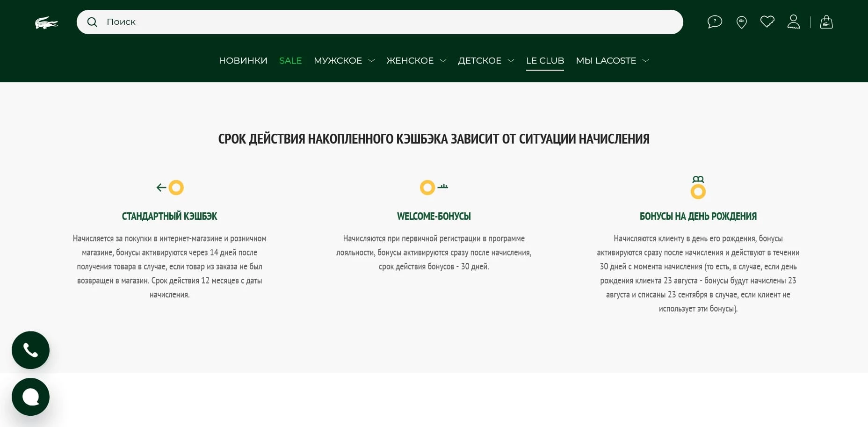Viewport: 868px width, 427px height.
Task: Open the shopping bag cart icon
Action: [x=826, y=22]
